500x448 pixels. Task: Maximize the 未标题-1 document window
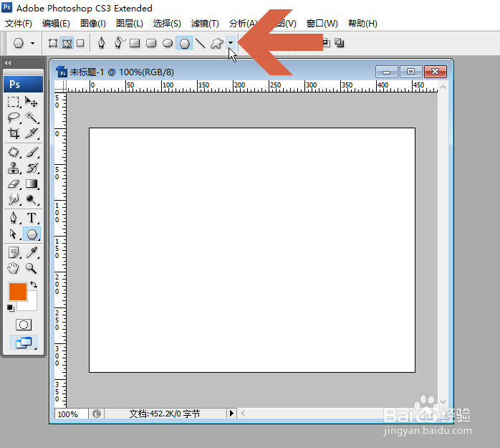(410, 72)
